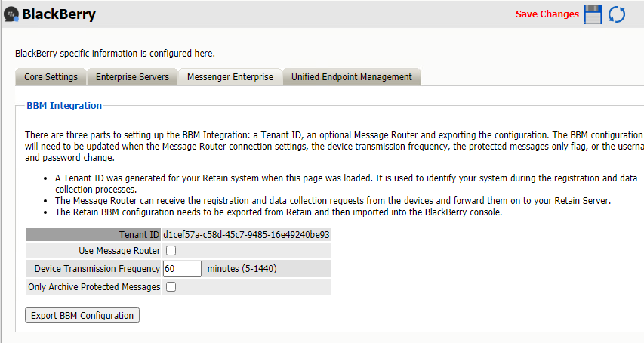Click the Device Transmission Frequency label
Viewport: 644px width, 343px height.
(x=97, y=269)
